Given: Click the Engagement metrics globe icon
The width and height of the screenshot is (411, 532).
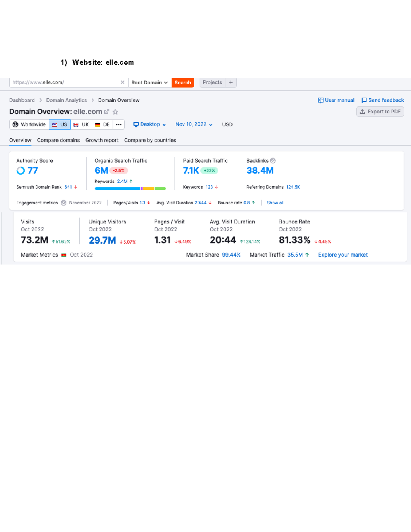Looking at the screenshot, I should click(x=63, y=202).
